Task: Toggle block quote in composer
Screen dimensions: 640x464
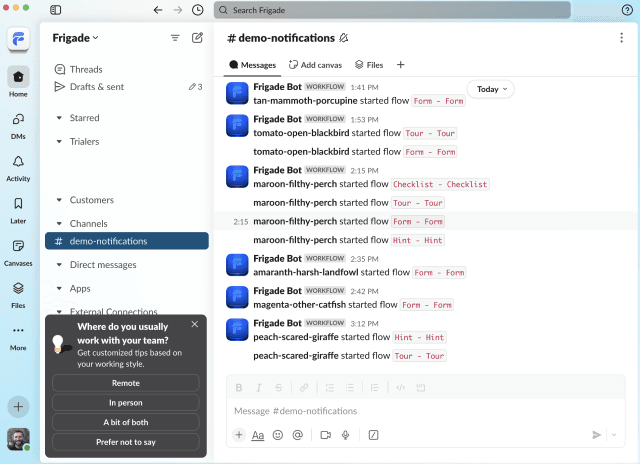Action: 375,387
